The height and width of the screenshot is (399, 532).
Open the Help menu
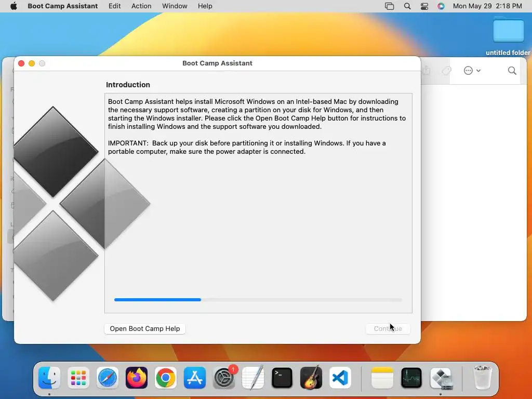pos(205,6)
